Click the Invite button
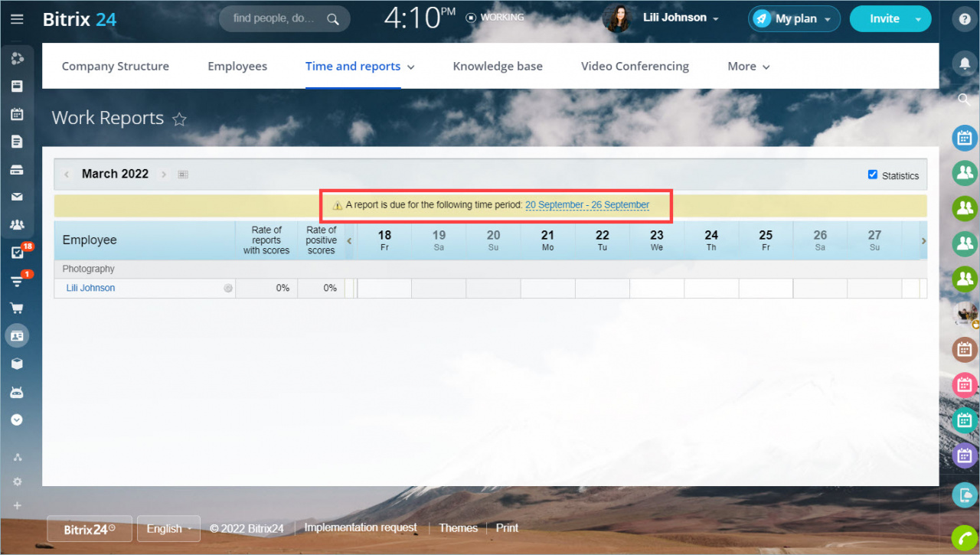Image resolution: width=980 pixels, height=555 pixels. pyautogui.click(x=884, y=19)
